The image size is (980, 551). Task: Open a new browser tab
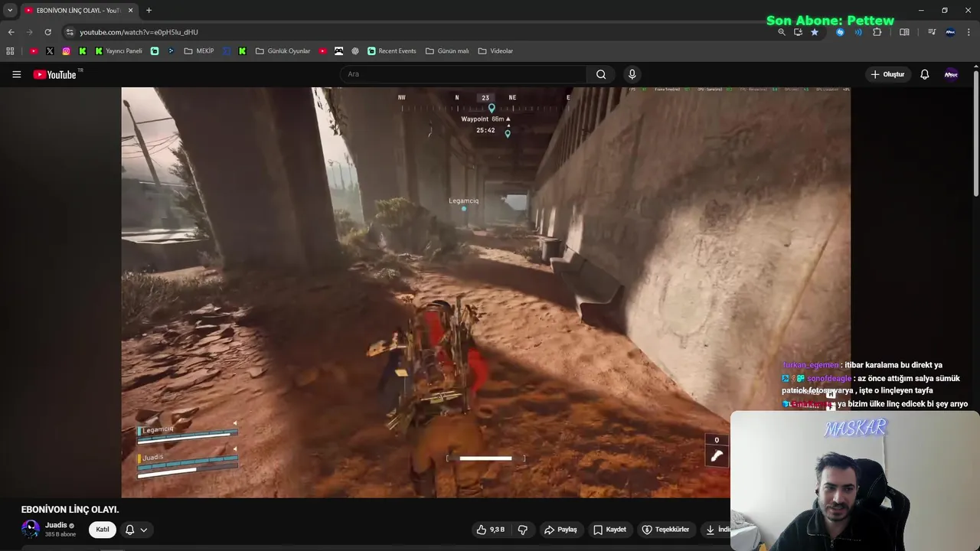pyautogui.click(x=149, y=10)
